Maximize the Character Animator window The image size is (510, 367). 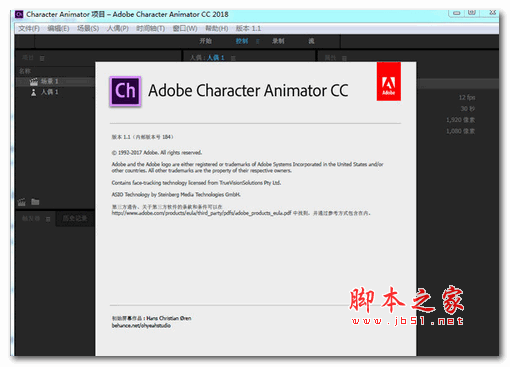pos(472,13)
